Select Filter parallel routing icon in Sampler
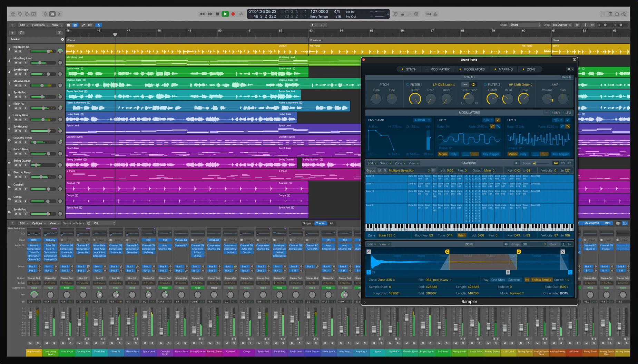The width and height of the screenshot is (638, 364). pyautogui.click(x=473, y=84)
